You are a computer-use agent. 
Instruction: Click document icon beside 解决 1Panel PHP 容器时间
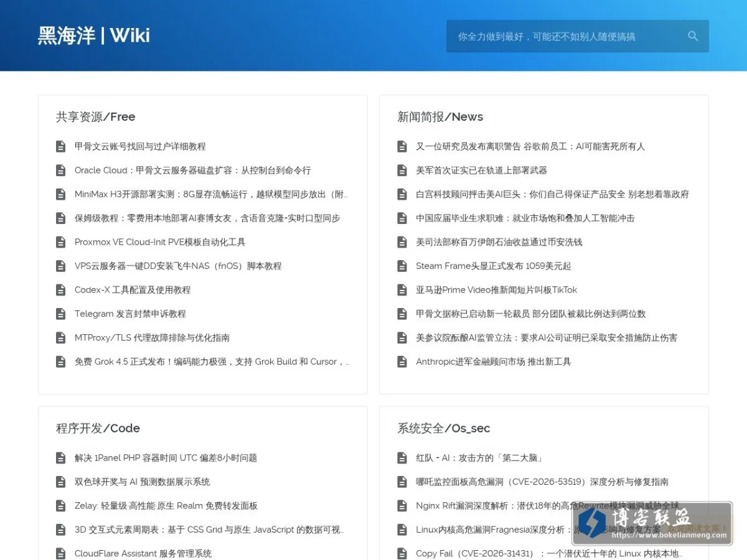(61, 458)
